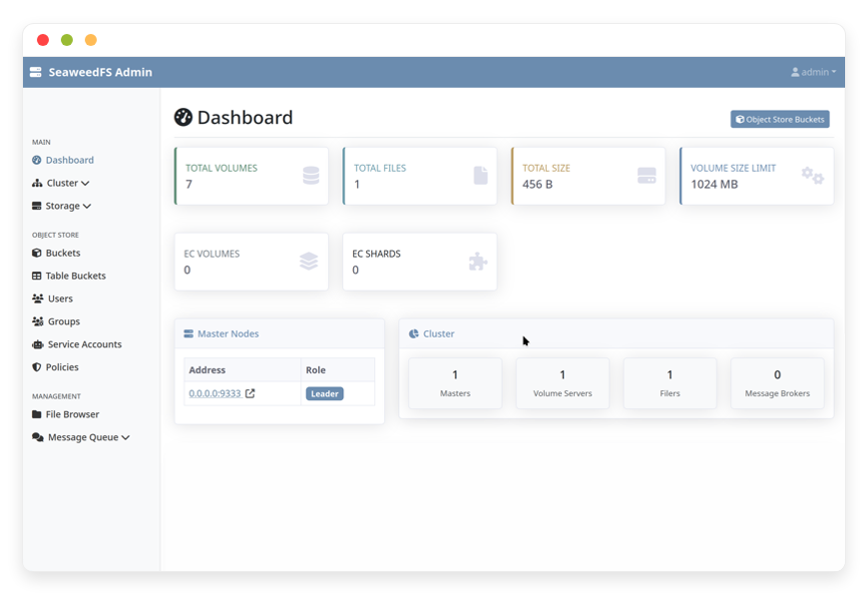Click the Object Store Buckets button
The width and height of the screenshot is (868, 594).
click(780, 119)
